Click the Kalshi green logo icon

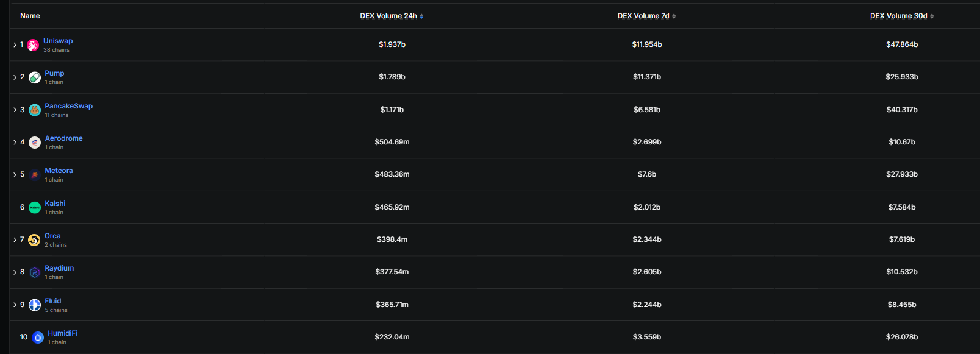tap(35, 208)
